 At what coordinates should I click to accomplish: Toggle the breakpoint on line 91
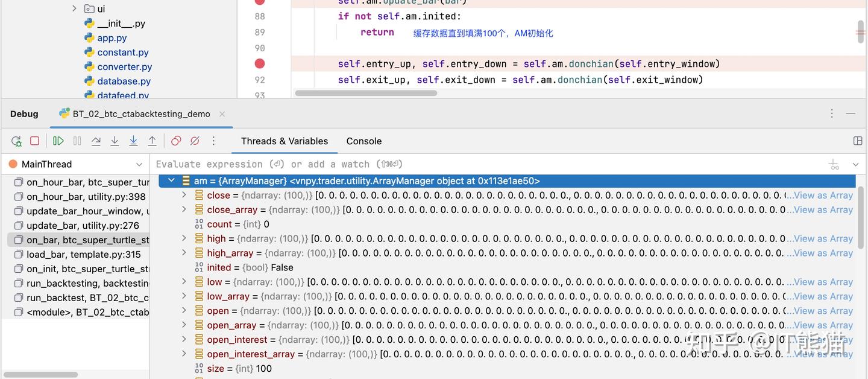coord(259,63)
